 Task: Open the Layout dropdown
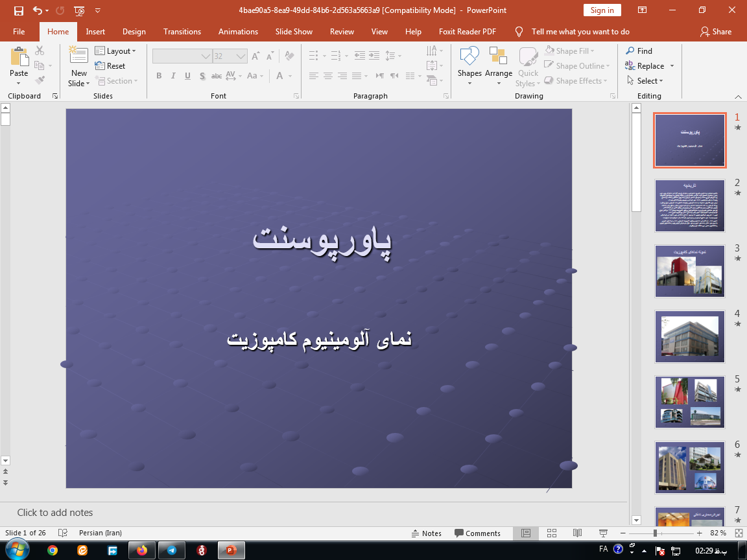[117, 51]
